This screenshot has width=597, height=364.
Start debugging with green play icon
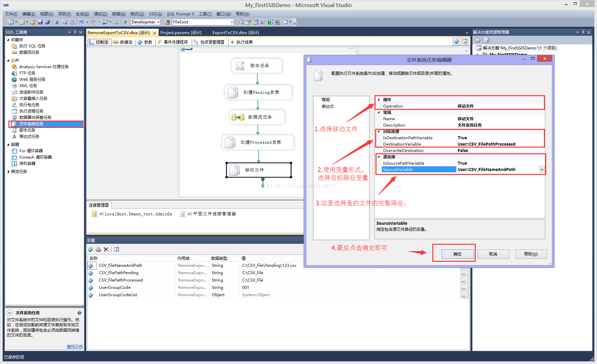(x=126, y=22)
